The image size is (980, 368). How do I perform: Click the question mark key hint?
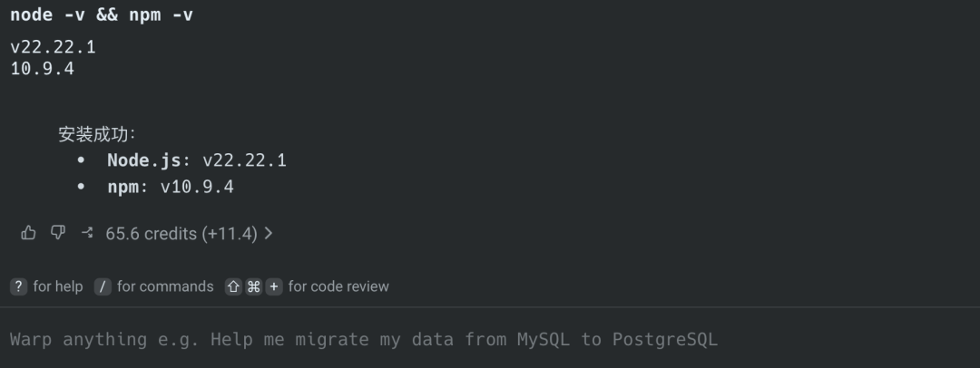18,286
